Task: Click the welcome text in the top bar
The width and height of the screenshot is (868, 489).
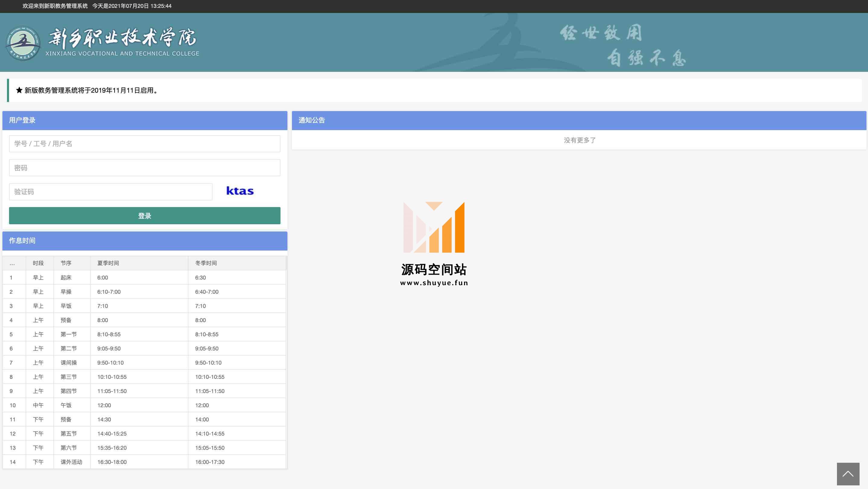Action: coord(55,6)
